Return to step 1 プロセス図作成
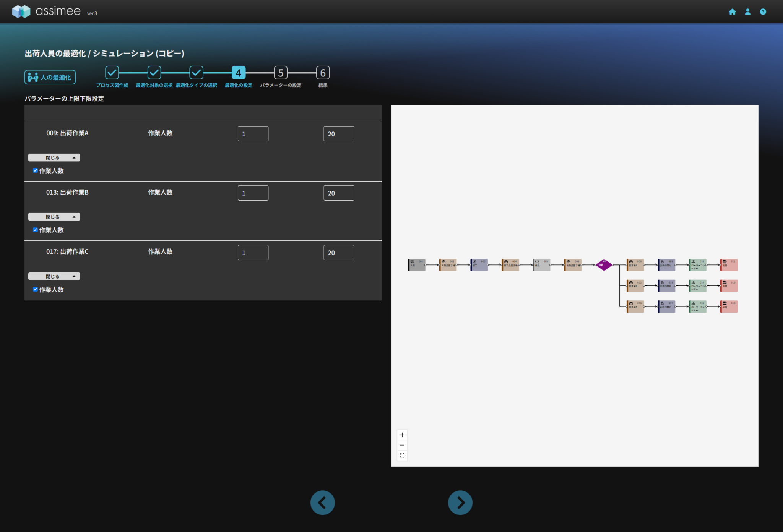 click(x=112, y=73)
